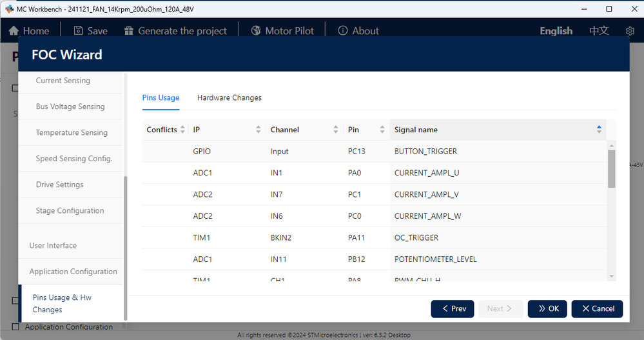Switch language to English

click(x=556, y=31)
